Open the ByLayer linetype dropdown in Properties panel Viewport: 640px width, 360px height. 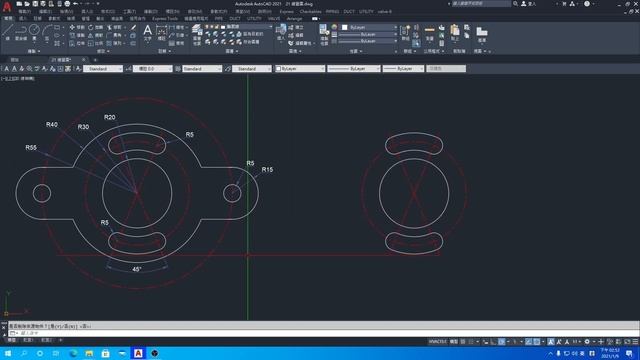(367, 41)
